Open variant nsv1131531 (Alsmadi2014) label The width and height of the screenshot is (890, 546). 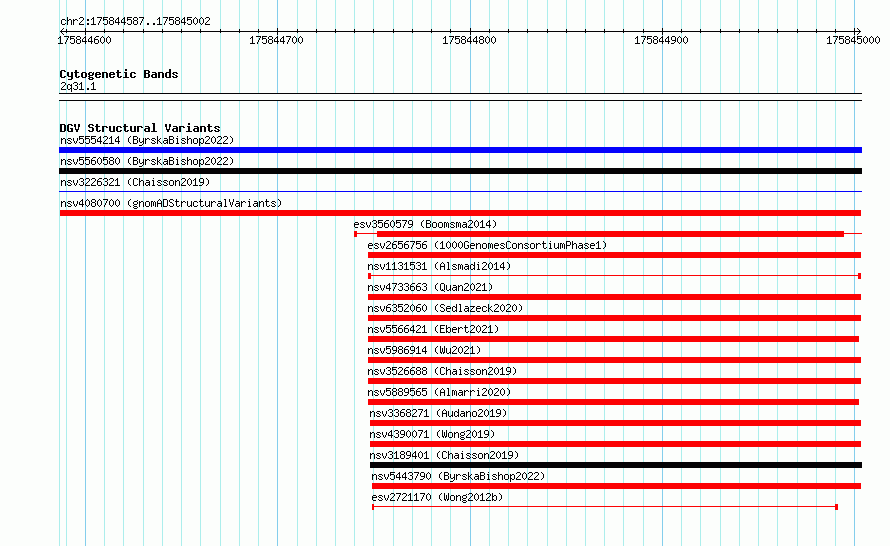point(439,266)
